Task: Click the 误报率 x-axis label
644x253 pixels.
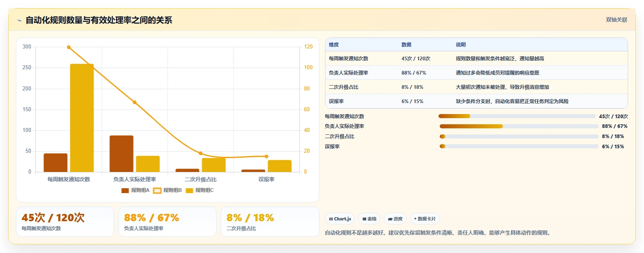Action: (266, 179)
